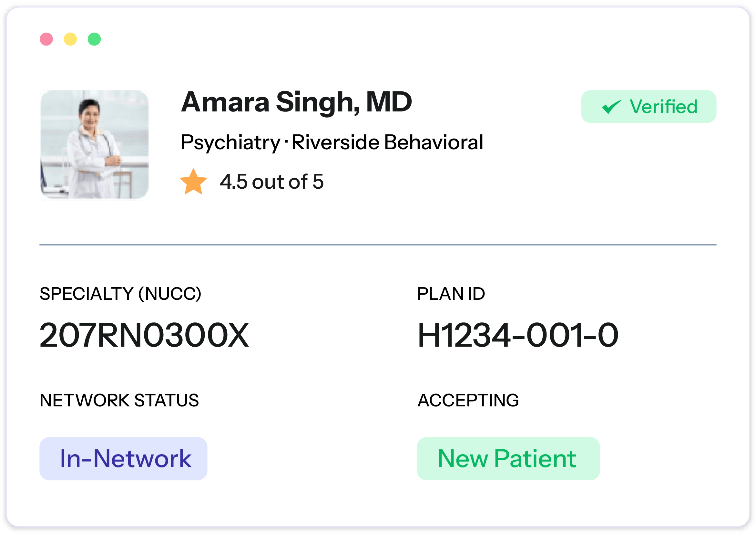Click the New Patient badge
This screenshot has width=756, height=534.
[x=508, y=458]
